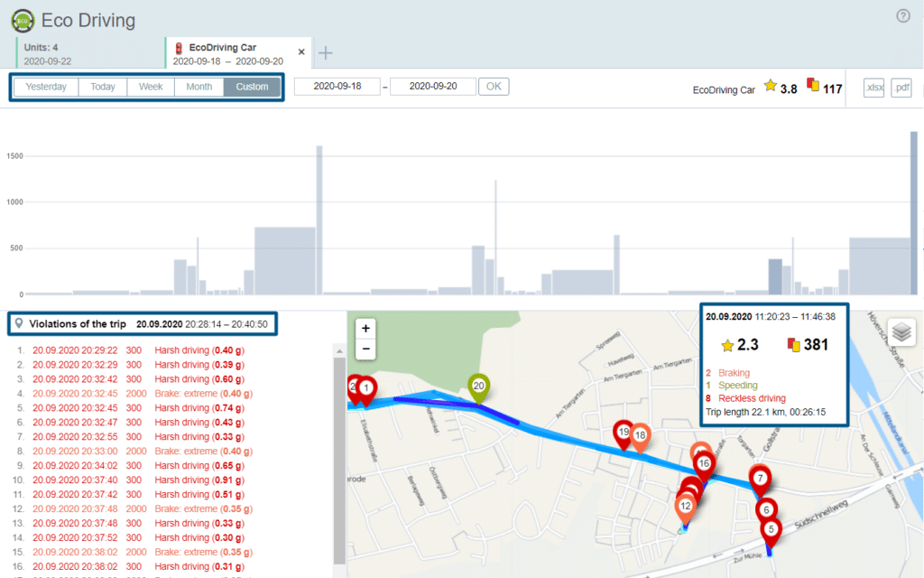
Task: Open the start date picker field
Action: [x=337, y=86]
